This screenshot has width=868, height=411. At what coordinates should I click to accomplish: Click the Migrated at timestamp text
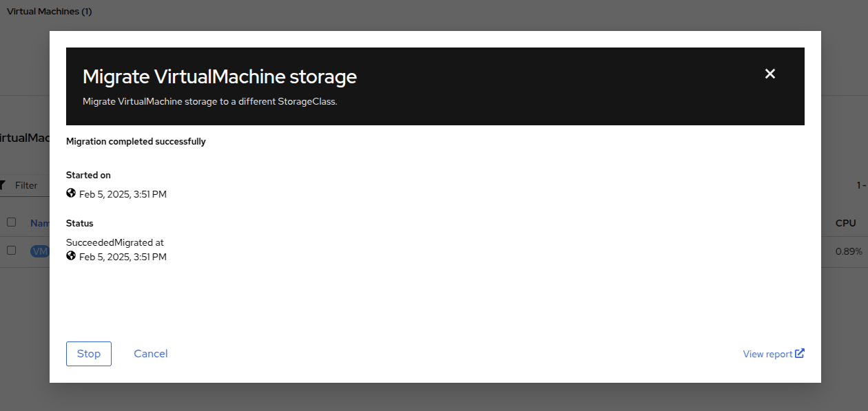coord(123,257)
